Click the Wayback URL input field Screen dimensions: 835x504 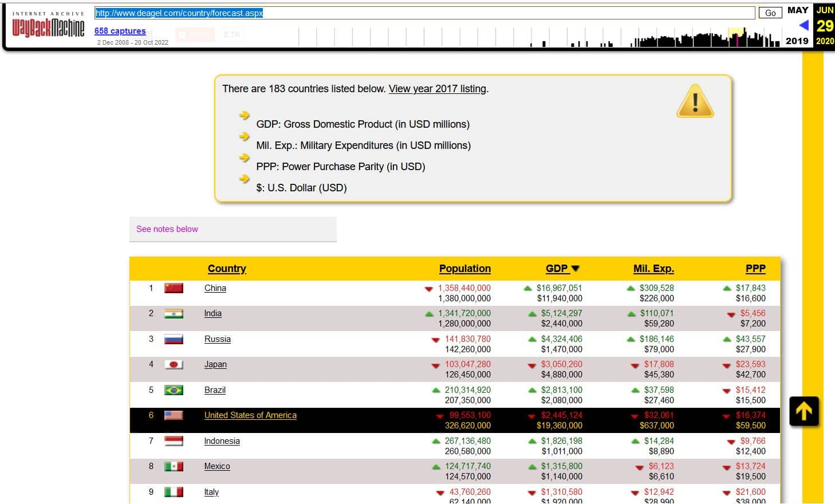click(x=424, y=13)
